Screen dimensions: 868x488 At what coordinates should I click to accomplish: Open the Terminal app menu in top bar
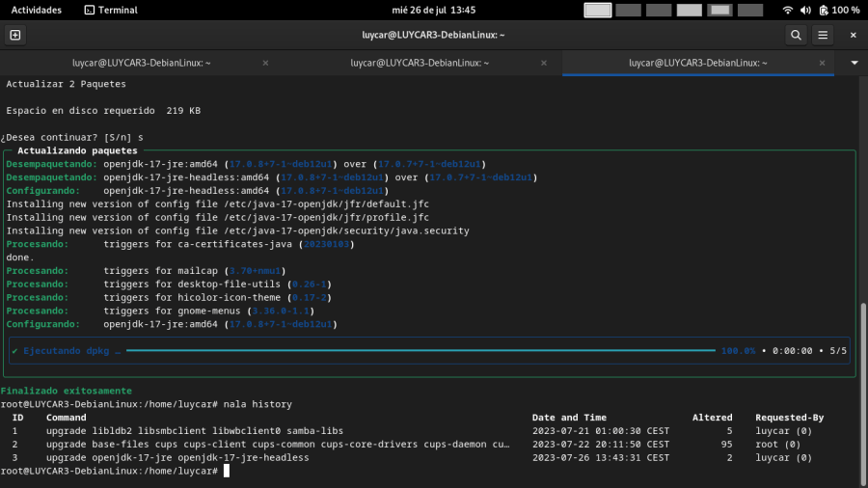(x=111, y=10)
